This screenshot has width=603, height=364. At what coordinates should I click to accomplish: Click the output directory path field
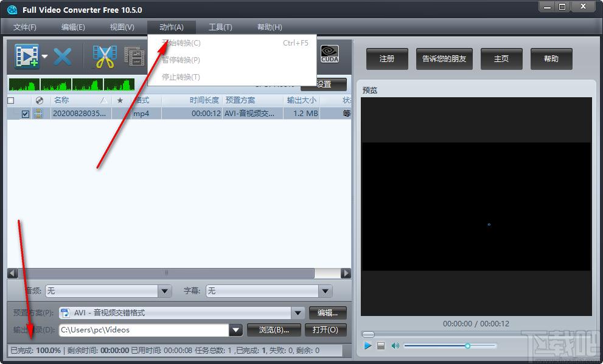(144, 330)
